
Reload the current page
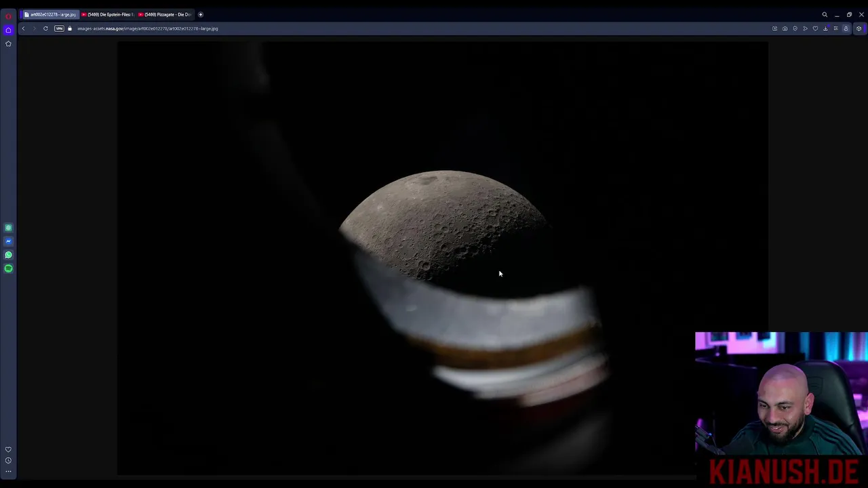click(45, 28)
